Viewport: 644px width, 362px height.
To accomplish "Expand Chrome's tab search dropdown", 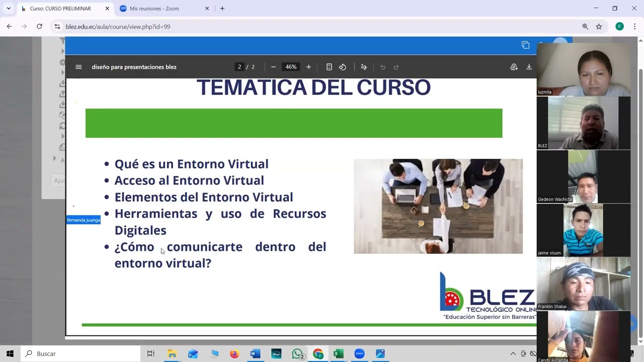I will pyautogui.click(x=9, y=9).
